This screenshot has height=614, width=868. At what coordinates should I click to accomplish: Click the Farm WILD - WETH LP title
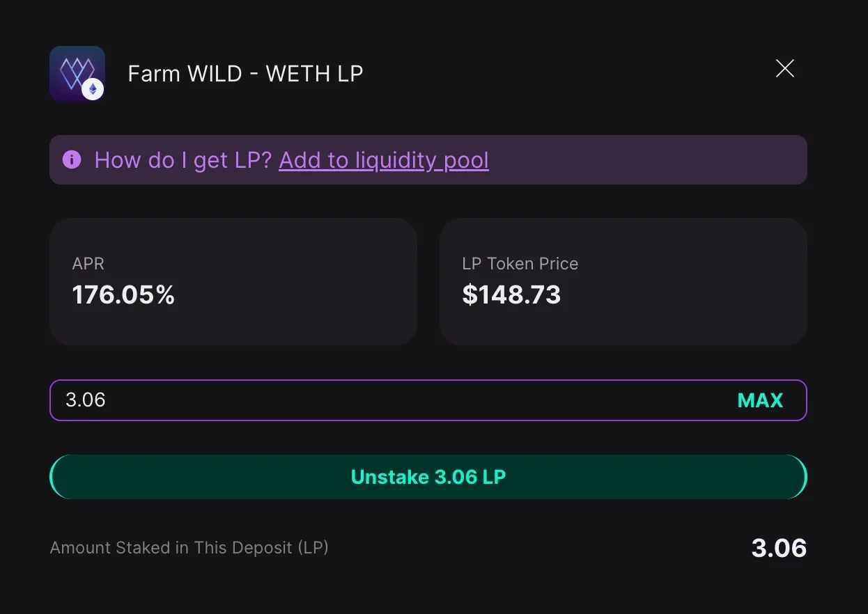tap(245, 73)
